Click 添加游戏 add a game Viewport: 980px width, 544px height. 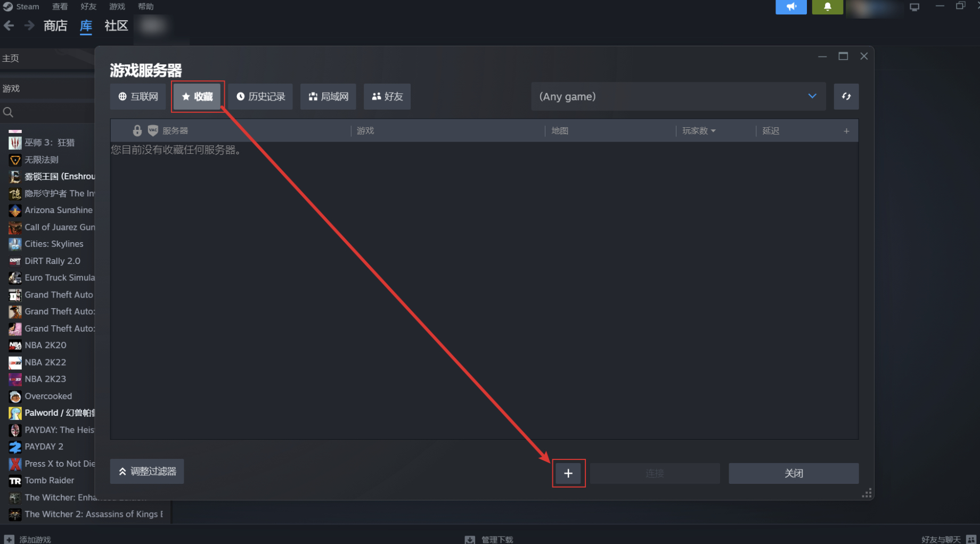[x=28, y=539]
